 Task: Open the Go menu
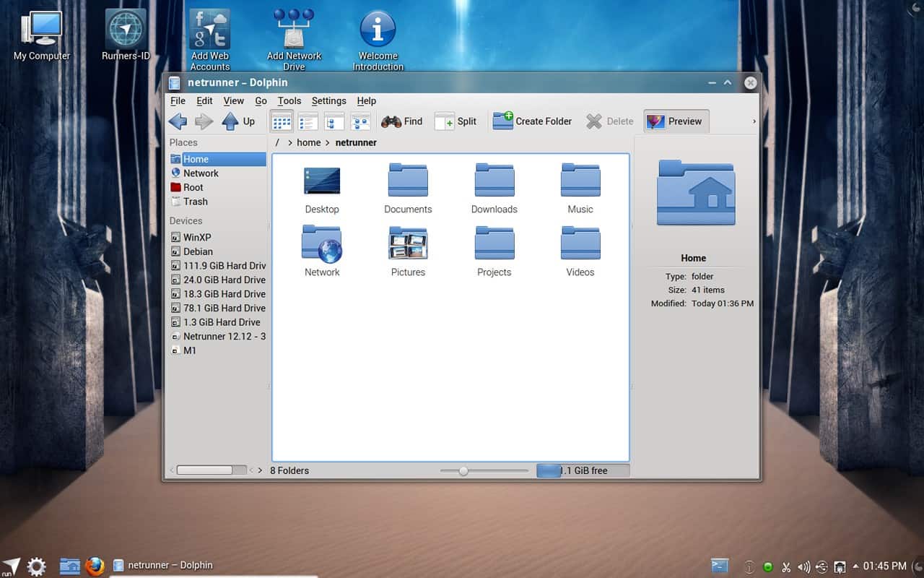click(261, 101)
